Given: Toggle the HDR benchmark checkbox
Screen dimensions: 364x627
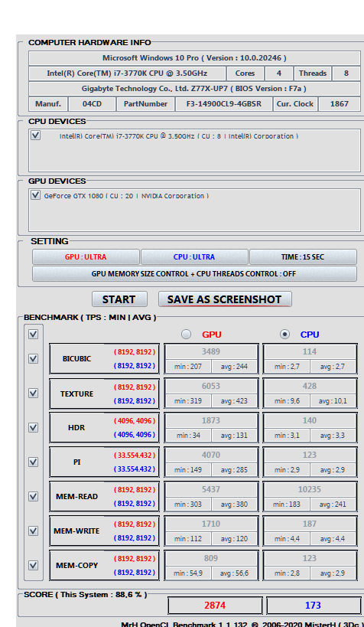Looking at the screenshot, I should (33, 427).
